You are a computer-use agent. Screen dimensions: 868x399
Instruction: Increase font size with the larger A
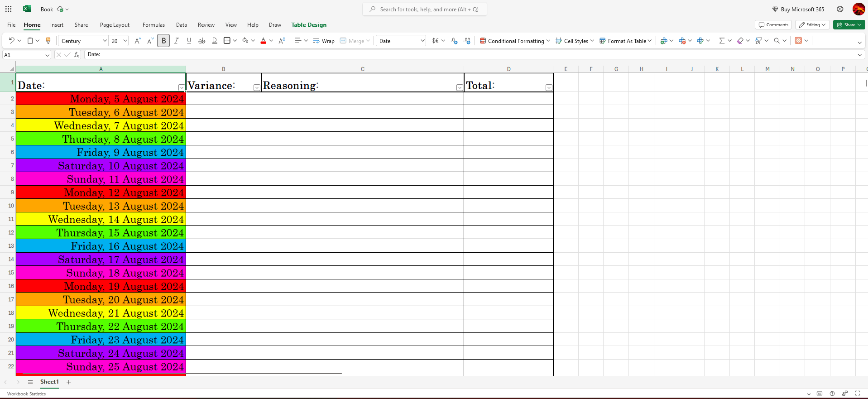tap(138, 41)
